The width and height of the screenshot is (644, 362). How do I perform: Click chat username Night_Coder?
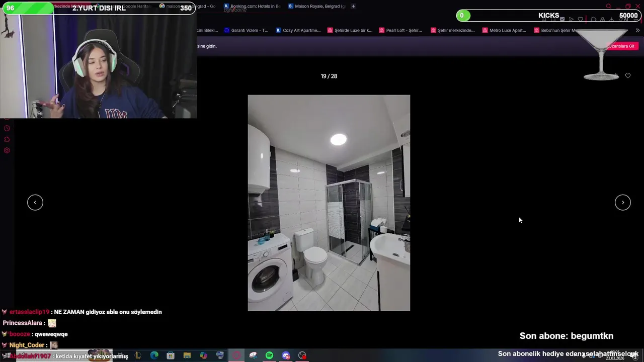[x=27, y=345]
